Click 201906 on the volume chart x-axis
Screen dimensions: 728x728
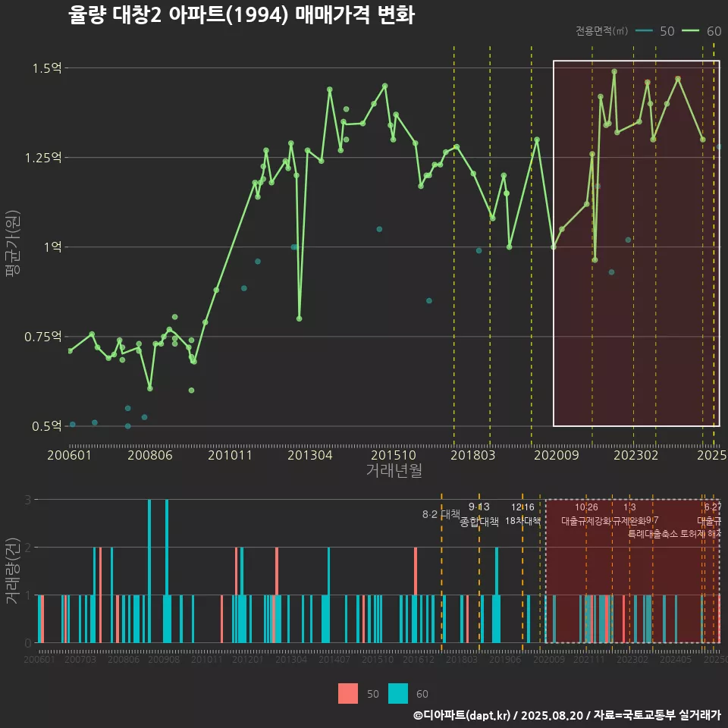[505, 659]
